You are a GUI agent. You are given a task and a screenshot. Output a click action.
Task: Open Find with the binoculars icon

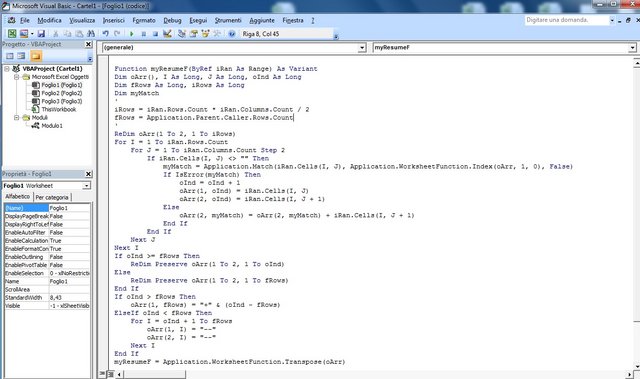[91, 34]
